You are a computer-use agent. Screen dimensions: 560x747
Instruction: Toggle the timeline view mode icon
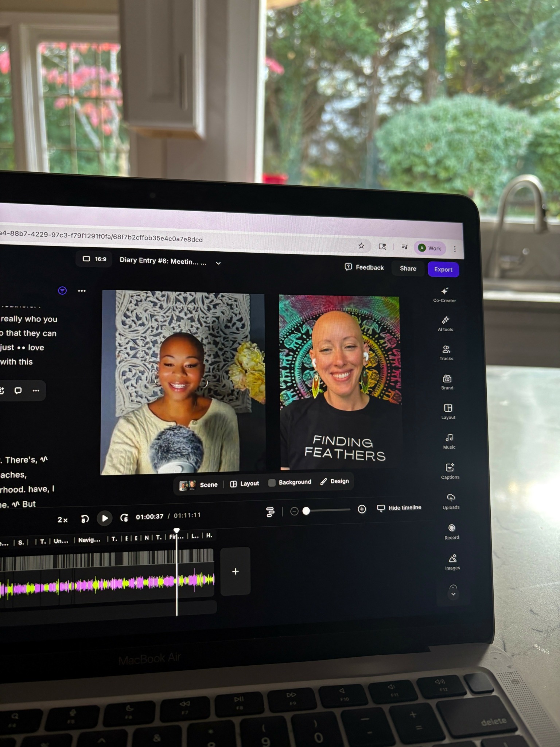pyautogui.click(x=270, y=512)
